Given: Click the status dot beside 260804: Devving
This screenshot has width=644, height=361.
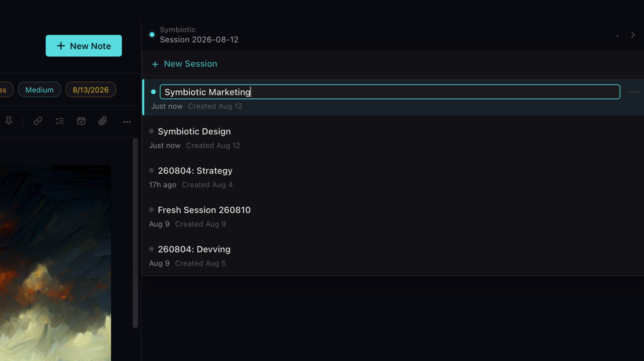Looking at the screenshot, I should [x=151, y=249].
